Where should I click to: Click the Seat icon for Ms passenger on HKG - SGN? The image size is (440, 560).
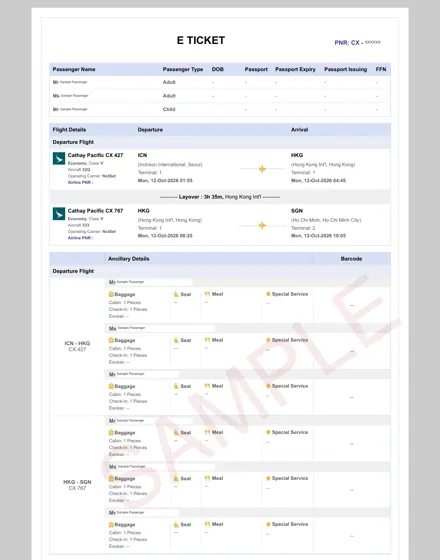click(176, 478)
